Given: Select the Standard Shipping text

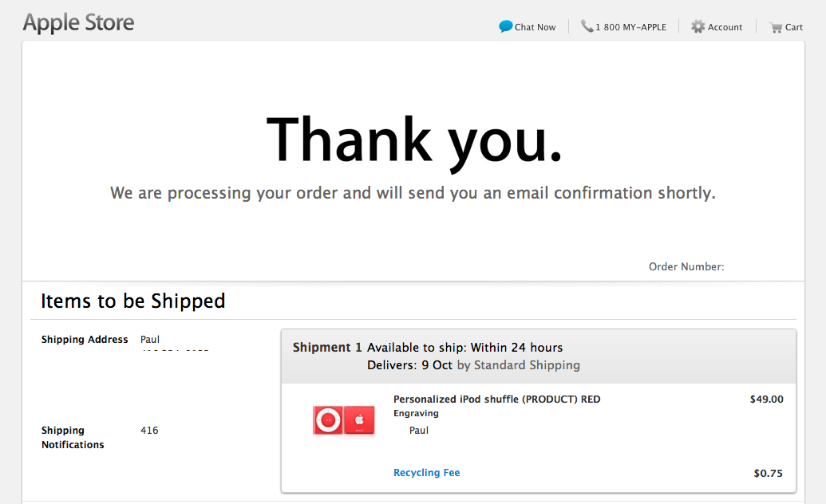Looking at the screenshot, I should tap(527, 365).
